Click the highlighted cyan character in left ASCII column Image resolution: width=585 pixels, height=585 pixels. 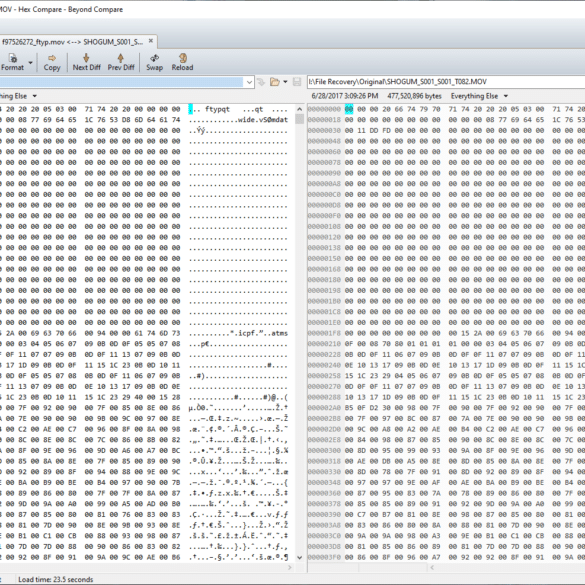pyautogui.click(x=191, y=109)
